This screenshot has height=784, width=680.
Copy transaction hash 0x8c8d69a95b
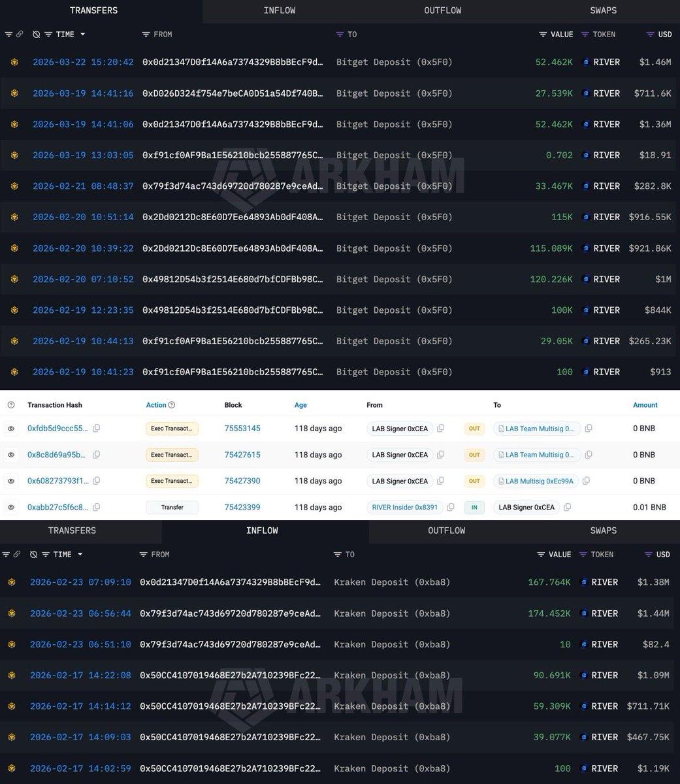click(x=96, y=455)
